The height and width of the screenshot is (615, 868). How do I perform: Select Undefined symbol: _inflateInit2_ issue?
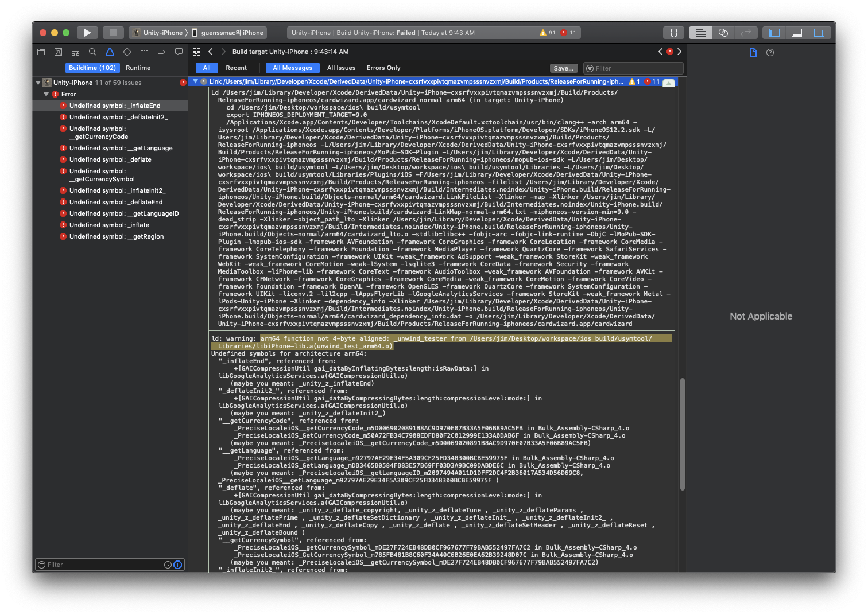pyautogui.click(x=110, y=190)
